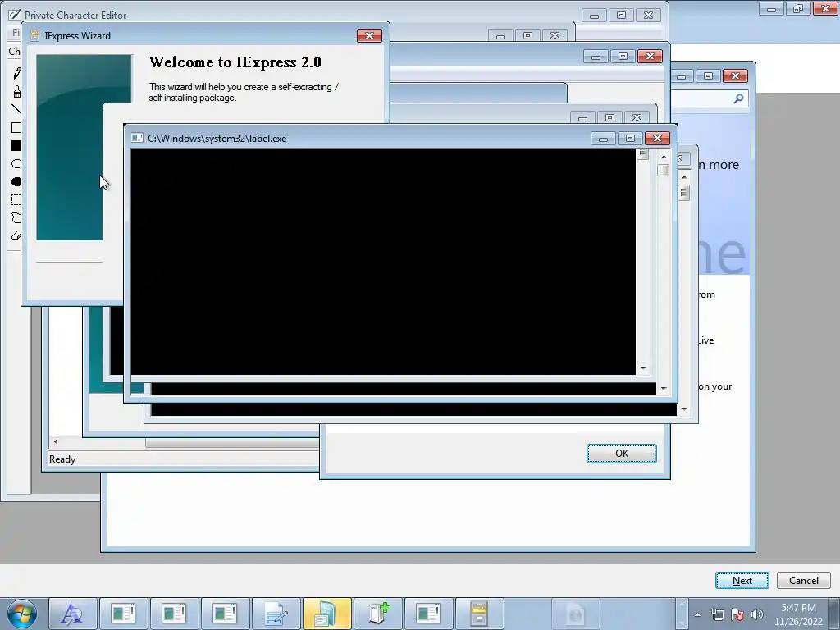Click the Welcome to IExpress 2.0 heading
840x630 pixels.
point(235,62)
